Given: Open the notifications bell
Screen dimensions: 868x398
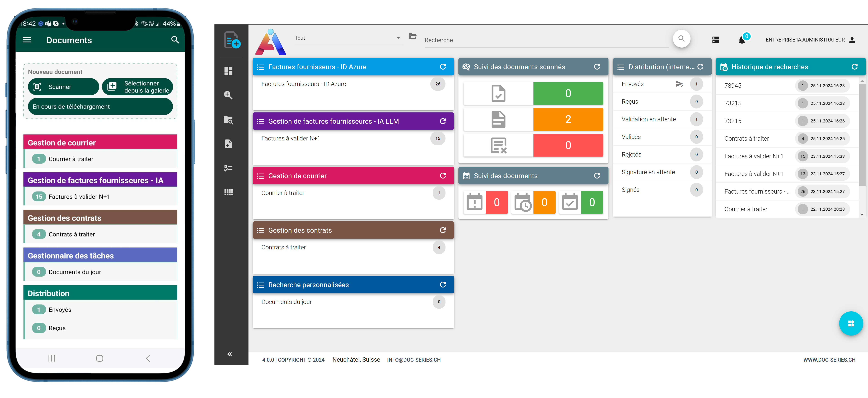Looking at the screenshot, I should 742,40.
